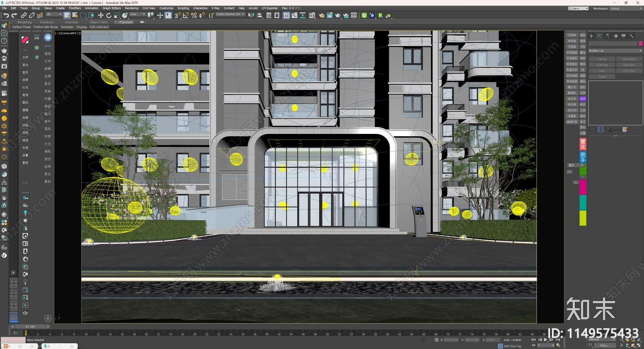Viewport: 644px width, 349px height.
Task: Open the key filter Selected dropdown
Action: point(603,340)
